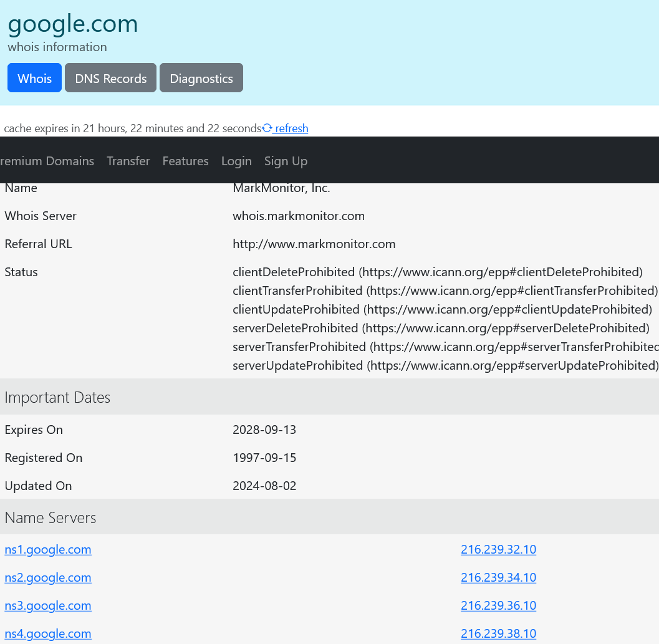Open IP address 216.239.38.10
The image size is (659, 644).
[x=498, y=633]
